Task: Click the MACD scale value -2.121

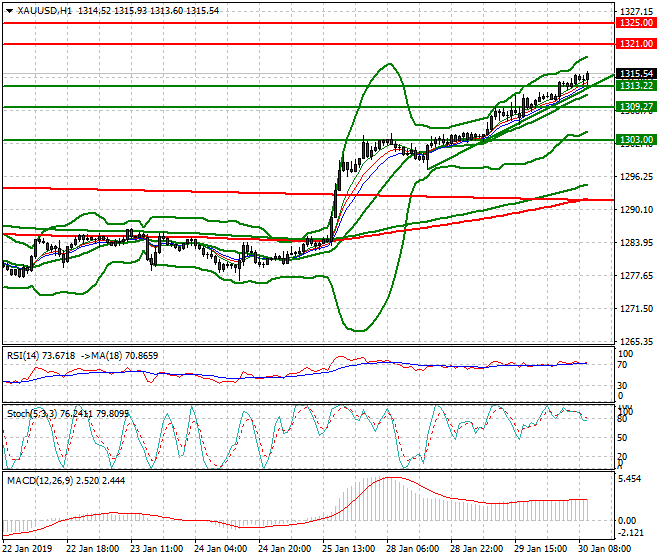Action: pyautogui.click(x=631, y=533)
